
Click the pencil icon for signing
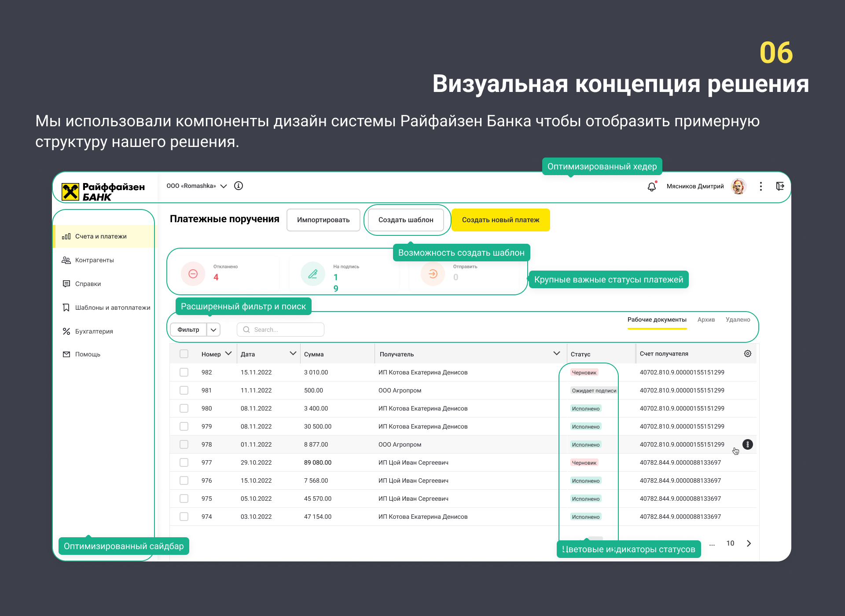click(312, 274)
